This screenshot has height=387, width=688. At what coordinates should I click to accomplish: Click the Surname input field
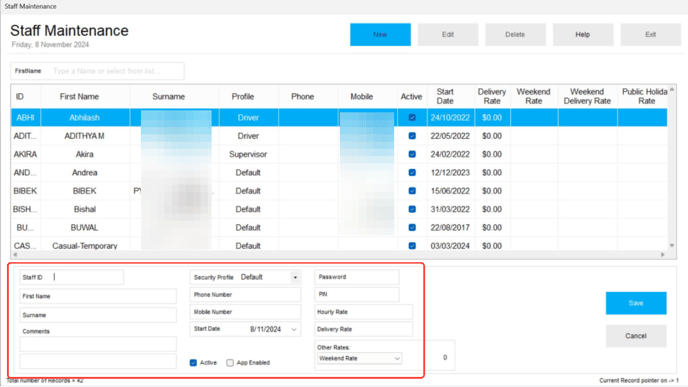[x=98, y=315]
